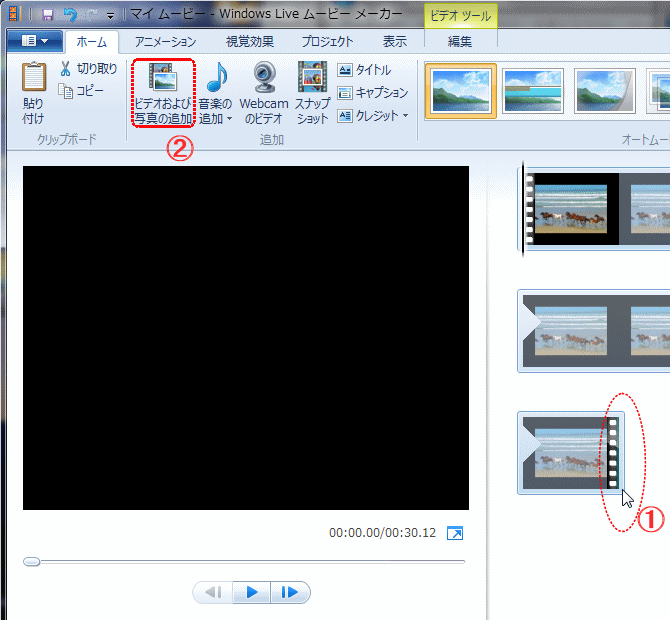Click the Cut (切り取り) scissors icon

65,69
